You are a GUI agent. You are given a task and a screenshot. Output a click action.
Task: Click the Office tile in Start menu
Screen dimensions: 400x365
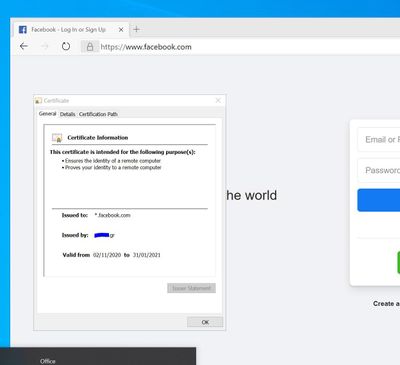point(48,361)
